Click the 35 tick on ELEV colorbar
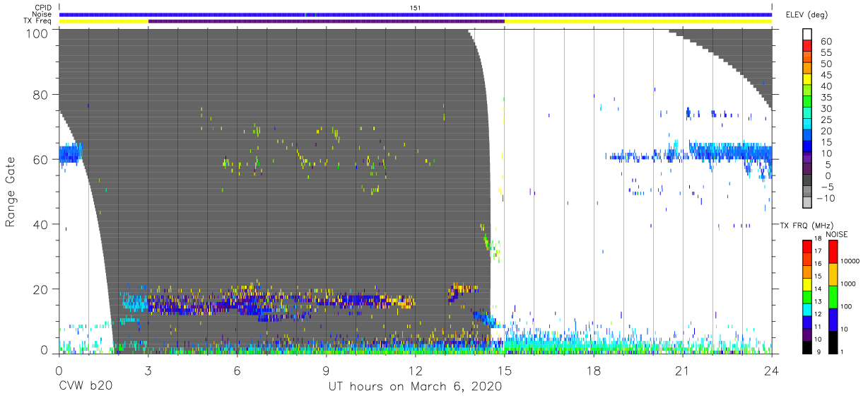The width and height of the screenshot is (868, 401). (825, 98)
